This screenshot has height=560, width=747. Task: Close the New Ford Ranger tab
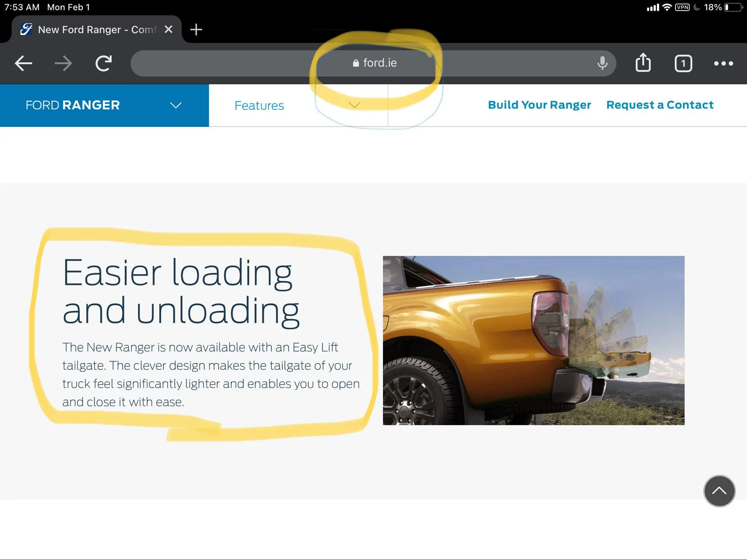[168, 29]
